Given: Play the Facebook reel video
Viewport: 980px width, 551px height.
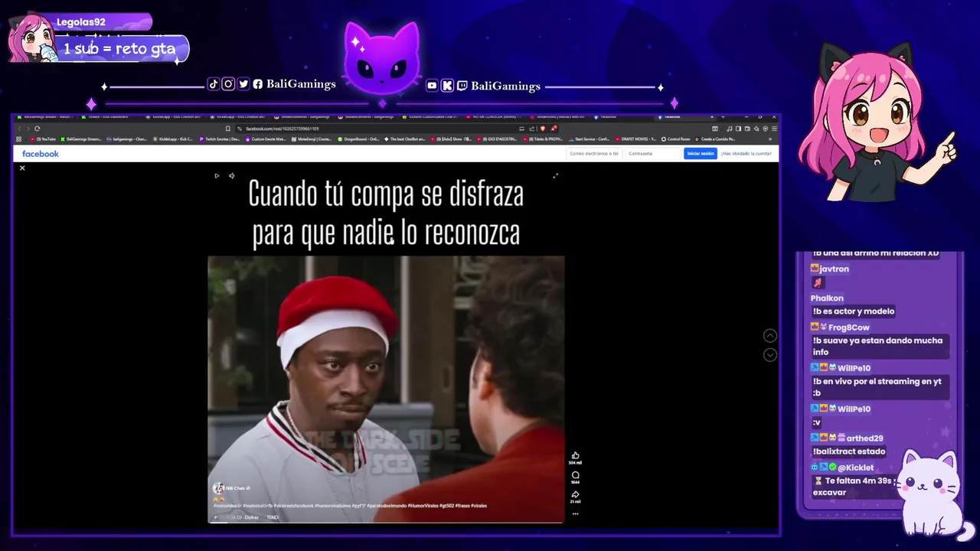Looking at the screenshot, I should [217, 175].
